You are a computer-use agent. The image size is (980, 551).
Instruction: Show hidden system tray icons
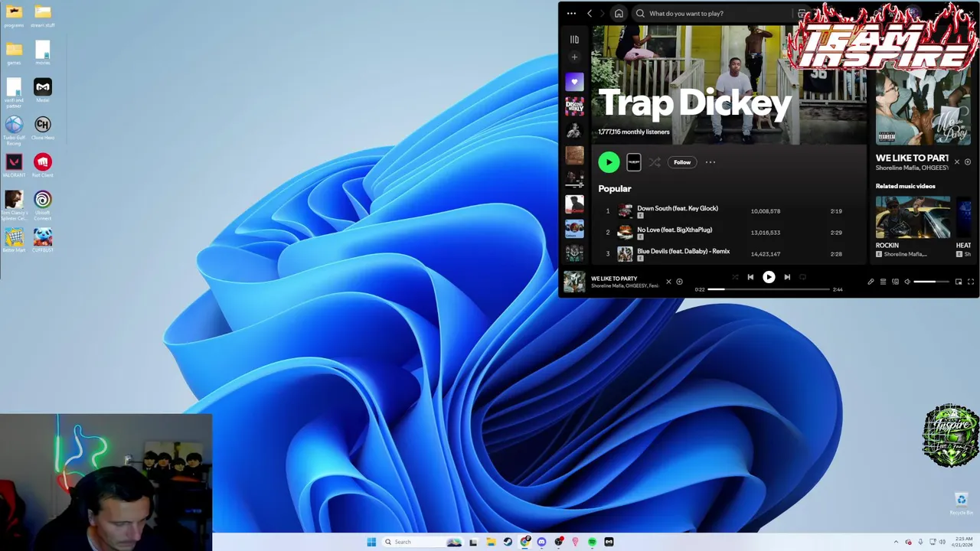[x=897, y=542]
